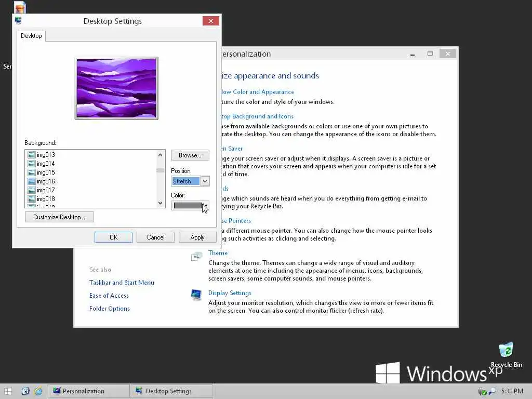
Task: Click the desktop shortcut icon above Desktop Settings
Action: tap(20, 7)
